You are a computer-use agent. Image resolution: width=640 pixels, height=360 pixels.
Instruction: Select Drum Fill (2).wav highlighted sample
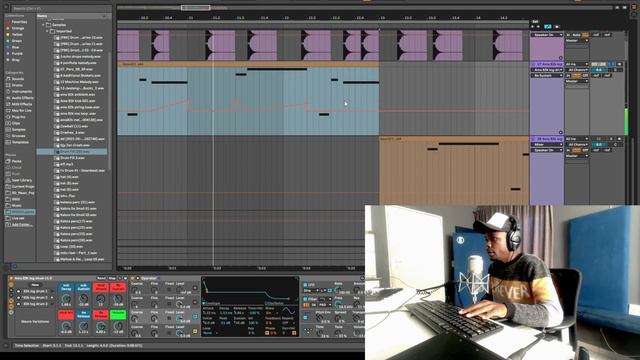click(x=72, y=151)
